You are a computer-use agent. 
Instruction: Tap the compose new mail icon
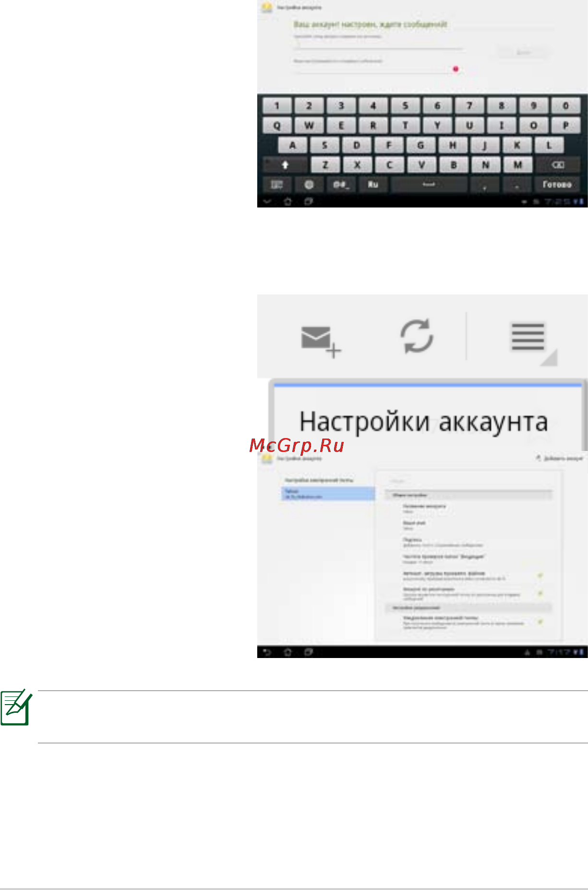(321, 341)
